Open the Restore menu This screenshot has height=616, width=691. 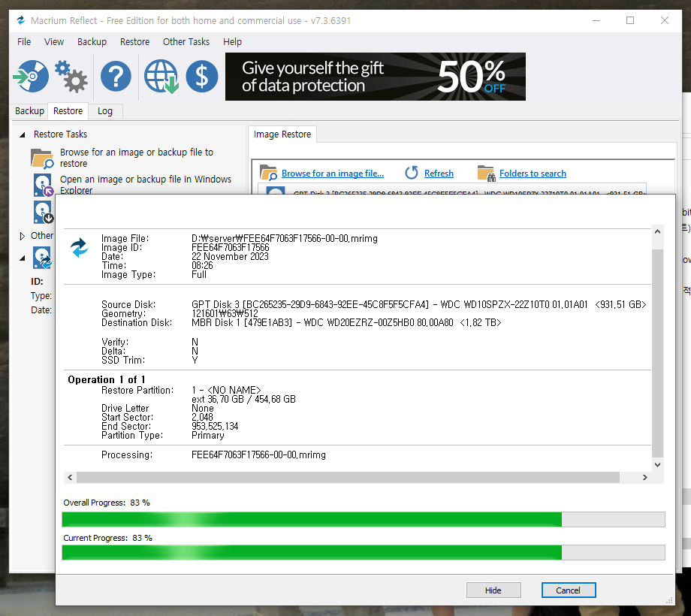pyautogui.click(x=134, y=42)
